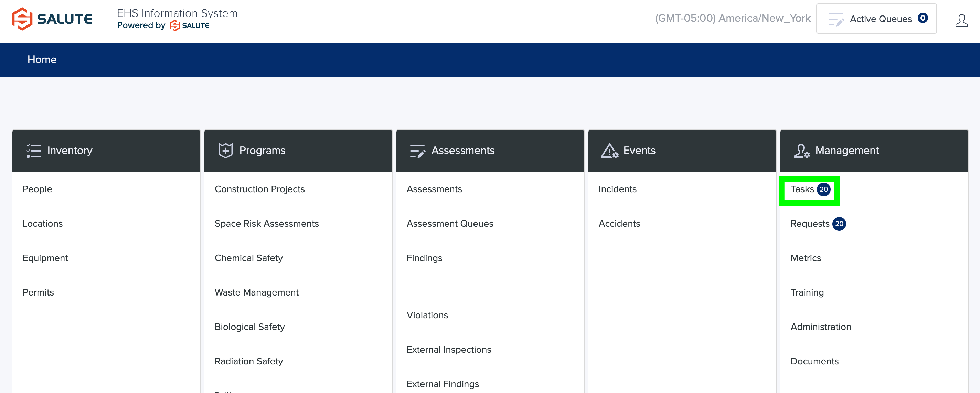
Task: Click the Inventory checklist icon
Action: click(33, 151)
